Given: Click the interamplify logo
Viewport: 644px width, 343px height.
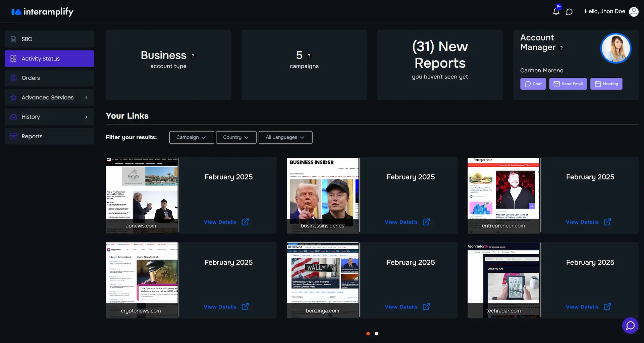Looking at the screenshot, I should pyautogui.click(x=42, y=12).
